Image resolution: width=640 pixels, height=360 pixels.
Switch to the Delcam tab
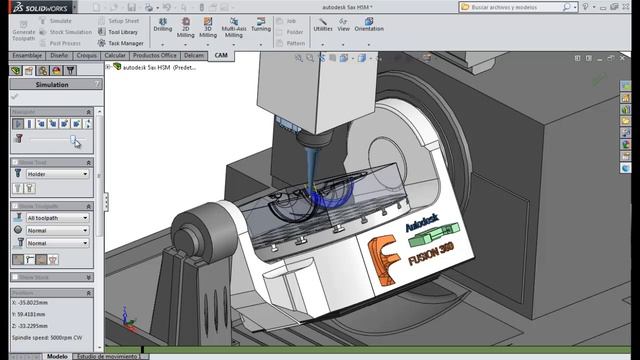193,56
